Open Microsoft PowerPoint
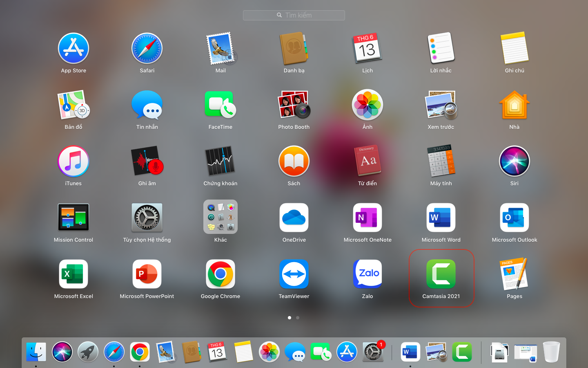 [147, 274]
